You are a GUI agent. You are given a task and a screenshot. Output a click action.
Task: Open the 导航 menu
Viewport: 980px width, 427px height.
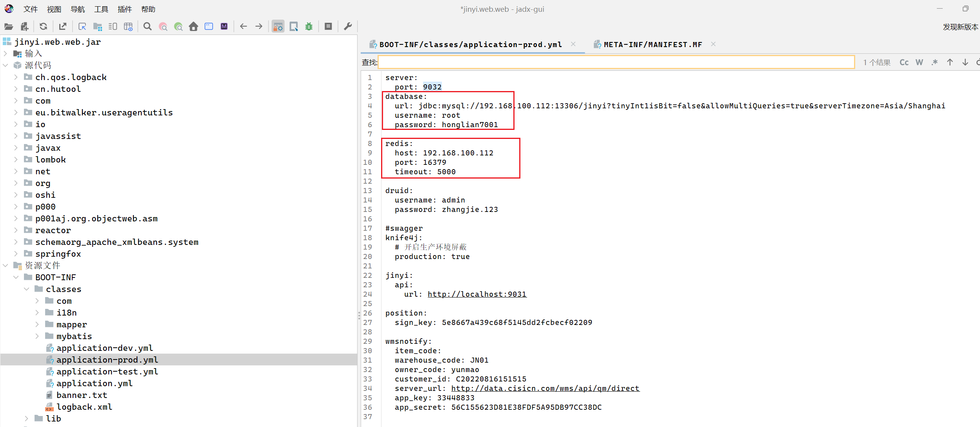(x=77, y=9)
